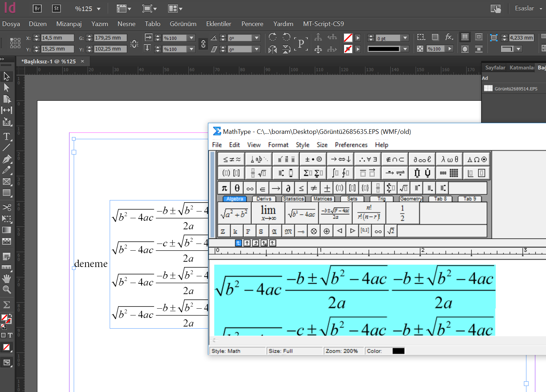Image resolution: width=546 pixels, height=392 pixels.
Task: Click the fill color swatch in control panel
Action: (348, 38)
